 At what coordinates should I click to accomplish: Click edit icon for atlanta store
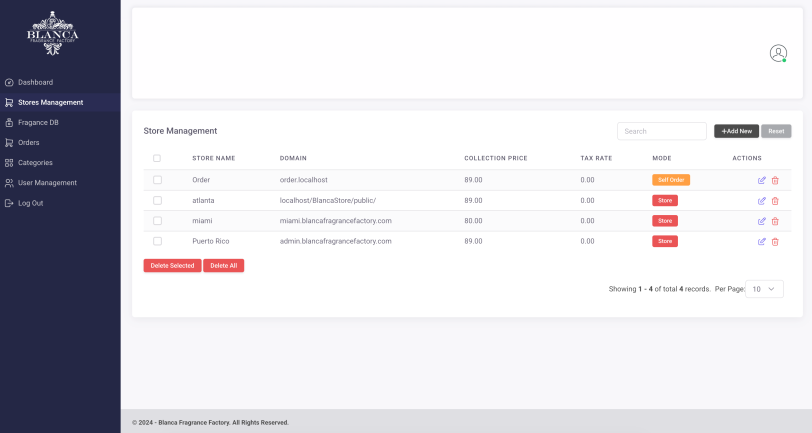[x=762, y=201]
